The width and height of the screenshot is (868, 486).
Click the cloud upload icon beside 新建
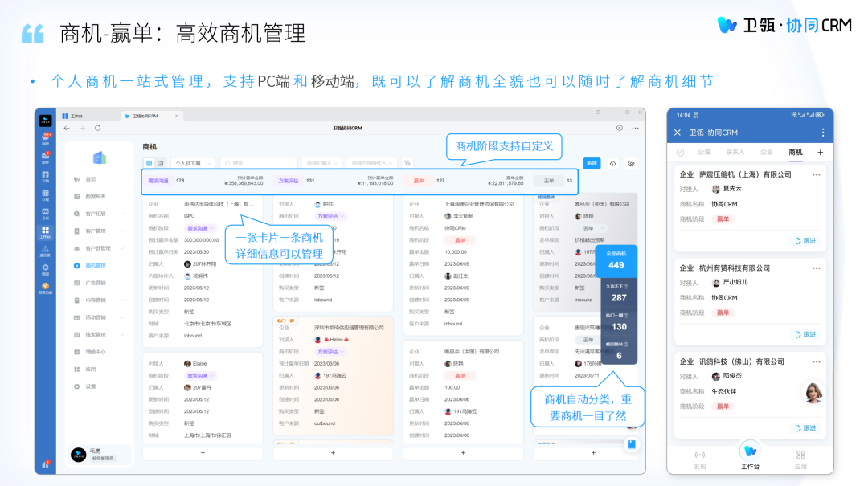click(612, 163)
